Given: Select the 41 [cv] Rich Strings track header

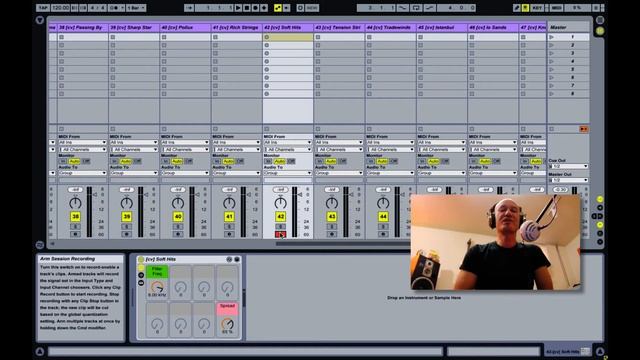Looking at the screenshot, I should point(237,27).
